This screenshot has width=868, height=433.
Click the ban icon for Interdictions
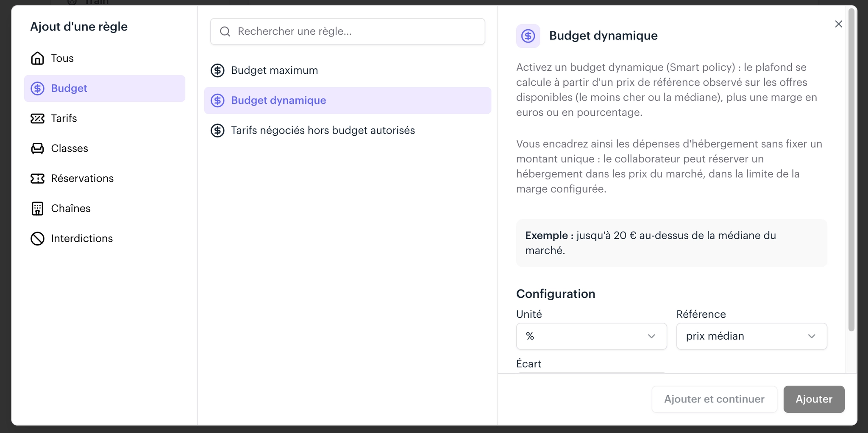[37, 239]
